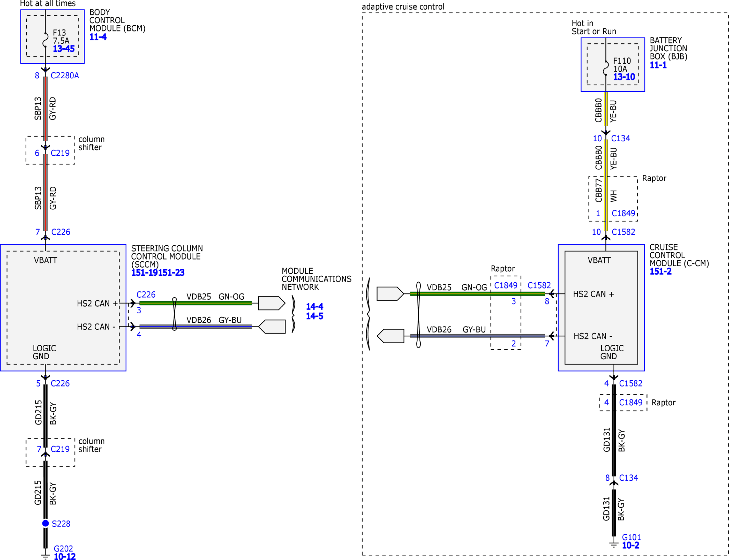Select C226 label above HS2 CAN pin 3

[146, 295]
